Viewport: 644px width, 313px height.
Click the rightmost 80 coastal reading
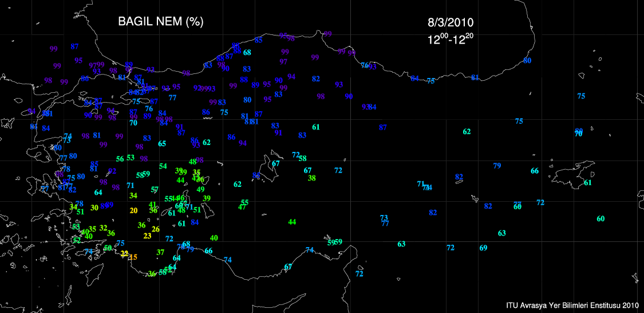527,60
